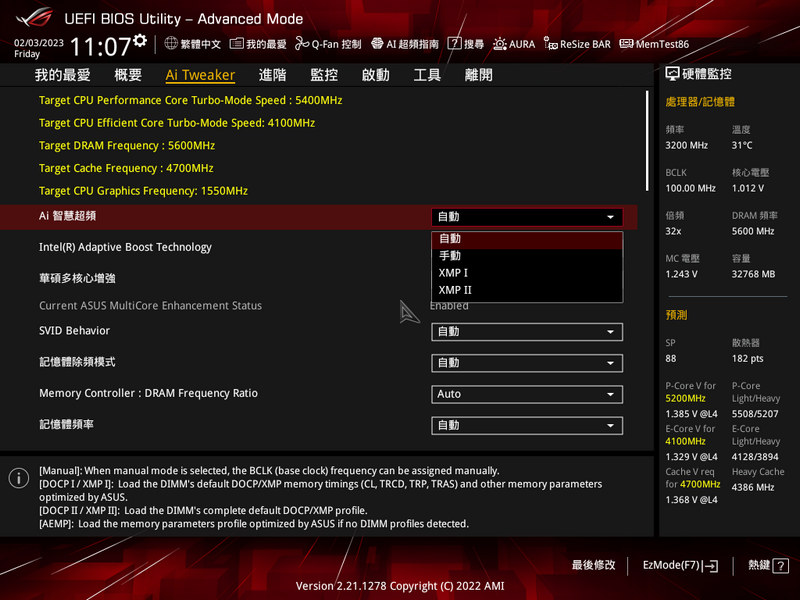Click 32x ratio value
The width and height of the screenshot is (800, 600).
(x=673, y=231)
